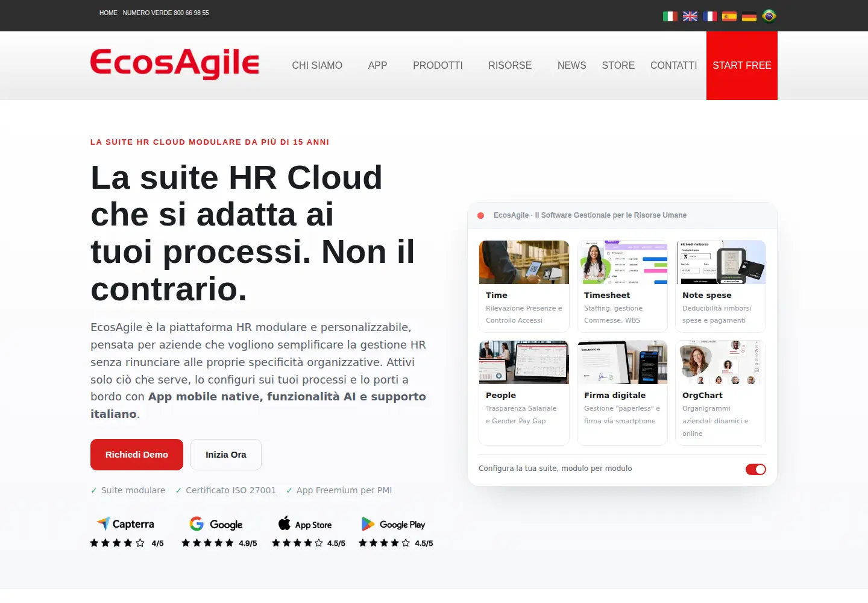Click App Freemium per PMI text
This screenshot has width=868, height=603.
[x=344, y=490]
